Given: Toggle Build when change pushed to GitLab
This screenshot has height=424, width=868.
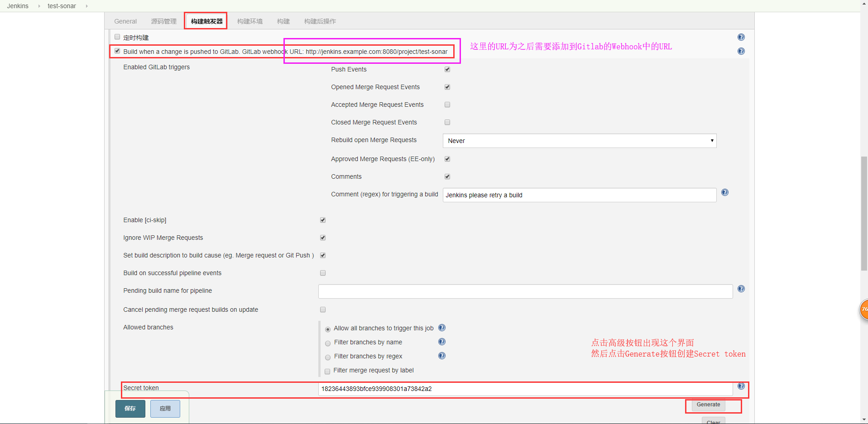Looking at the screenshot, I should click(x=117, y=51).
